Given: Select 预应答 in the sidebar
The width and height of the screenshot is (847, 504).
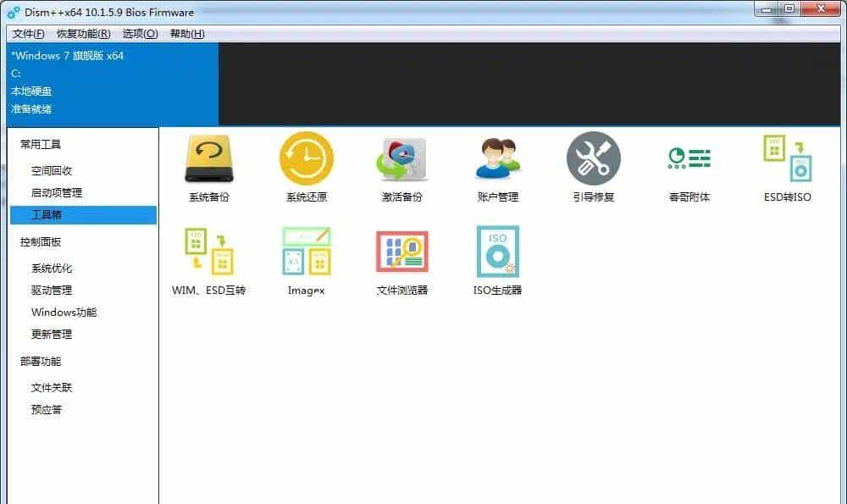Looking at the screenshot, I should [47, 410].
